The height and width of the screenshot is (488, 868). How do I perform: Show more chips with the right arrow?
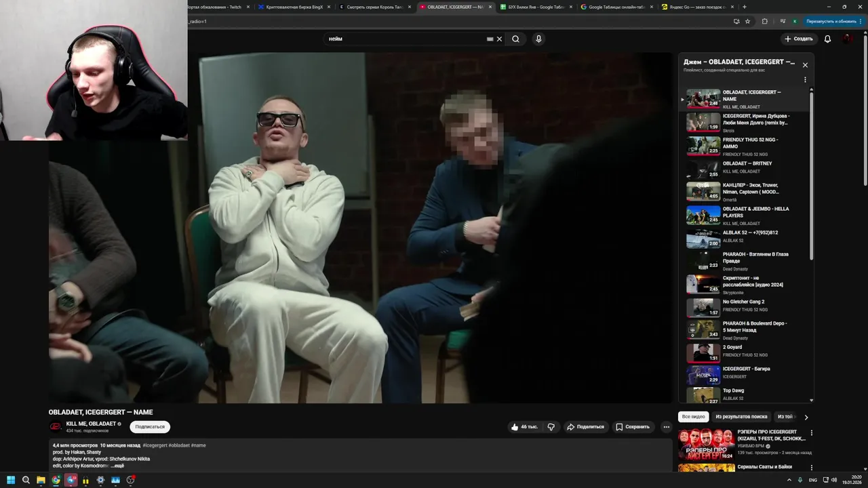806,417
